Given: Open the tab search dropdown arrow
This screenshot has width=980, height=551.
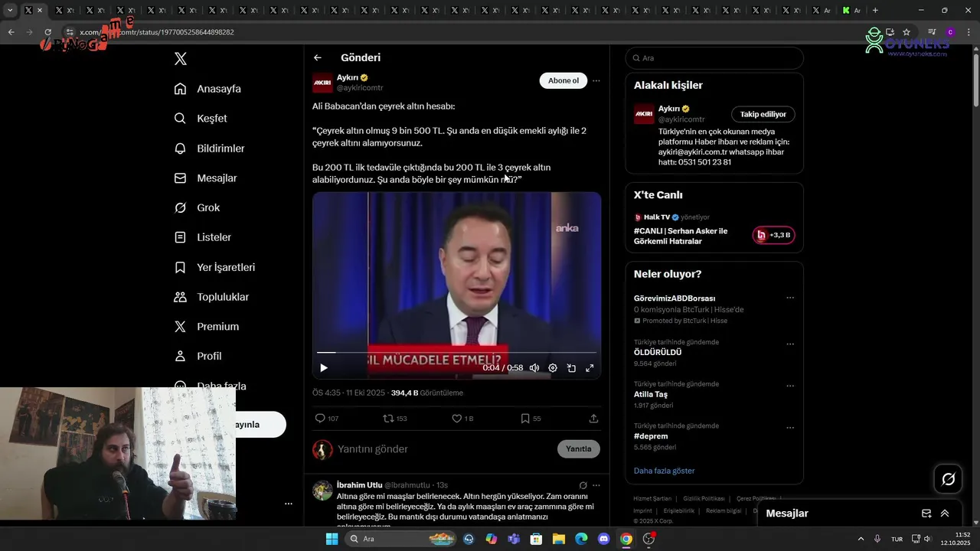Looking at the screenshot, I should [x=10, y=11].
